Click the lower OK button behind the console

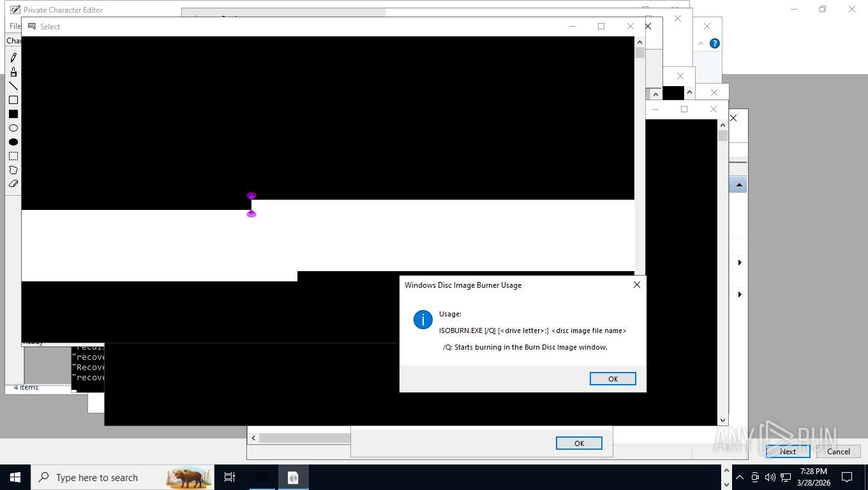579,443
